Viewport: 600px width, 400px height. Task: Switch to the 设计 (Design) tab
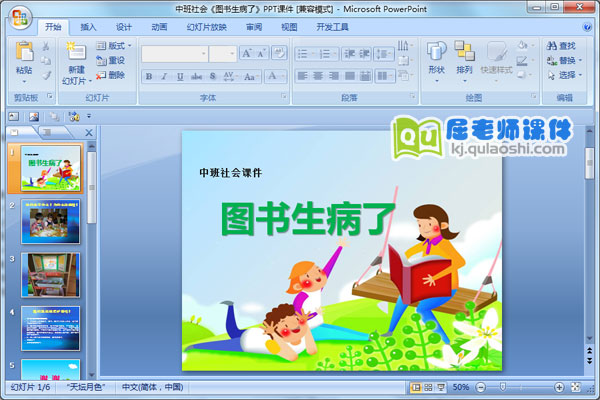[x=124, y=27]
